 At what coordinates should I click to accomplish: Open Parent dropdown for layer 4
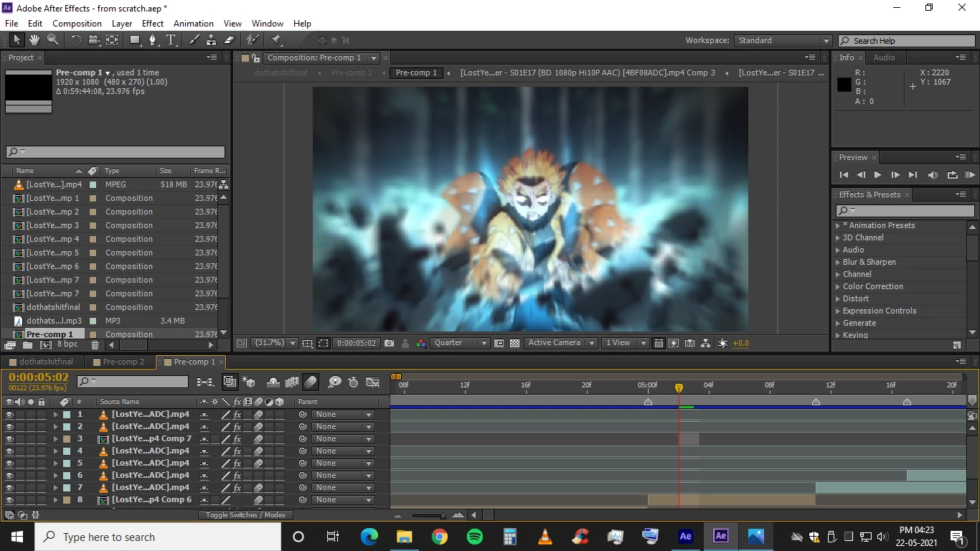[x=343, y=451]
